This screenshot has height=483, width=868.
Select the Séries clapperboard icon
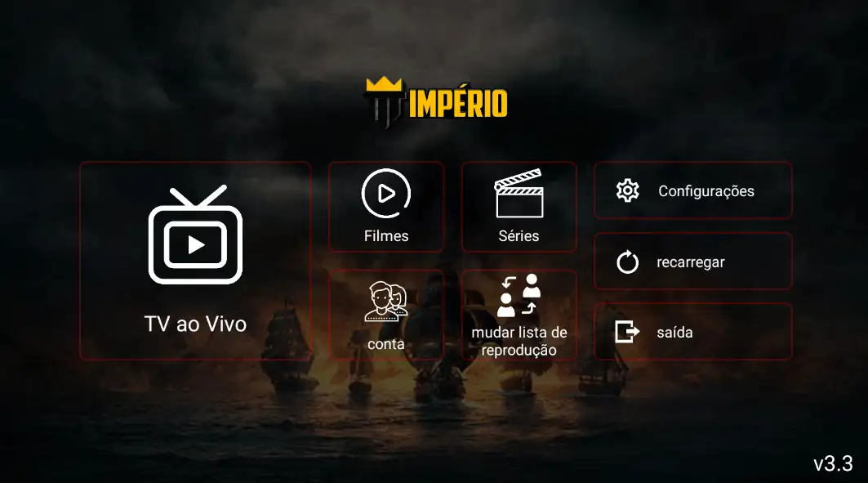pos(519,194)
